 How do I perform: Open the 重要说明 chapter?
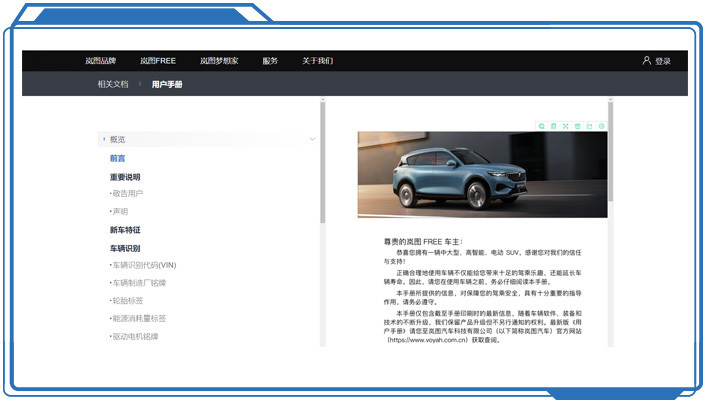(x=125, y=177)
